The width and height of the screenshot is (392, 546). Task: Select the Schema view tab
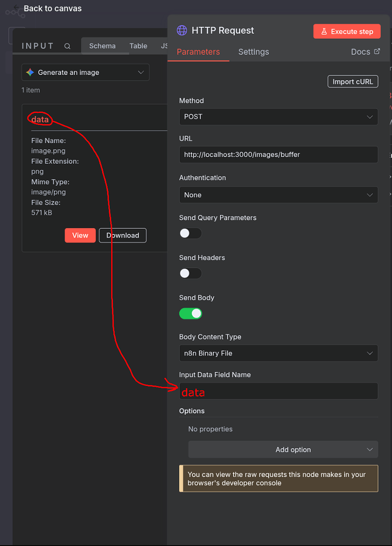click(102, 46)
